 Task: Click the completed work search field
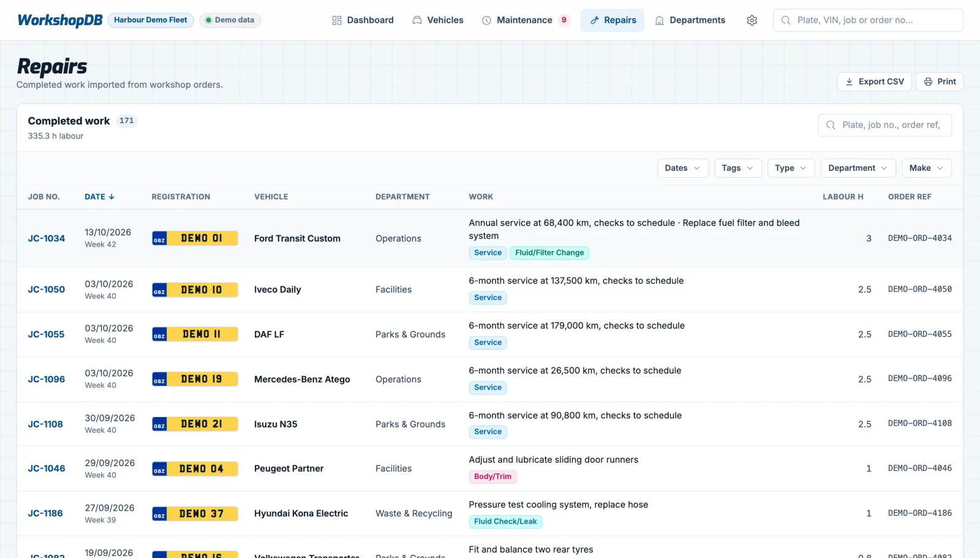pos(884,125)
